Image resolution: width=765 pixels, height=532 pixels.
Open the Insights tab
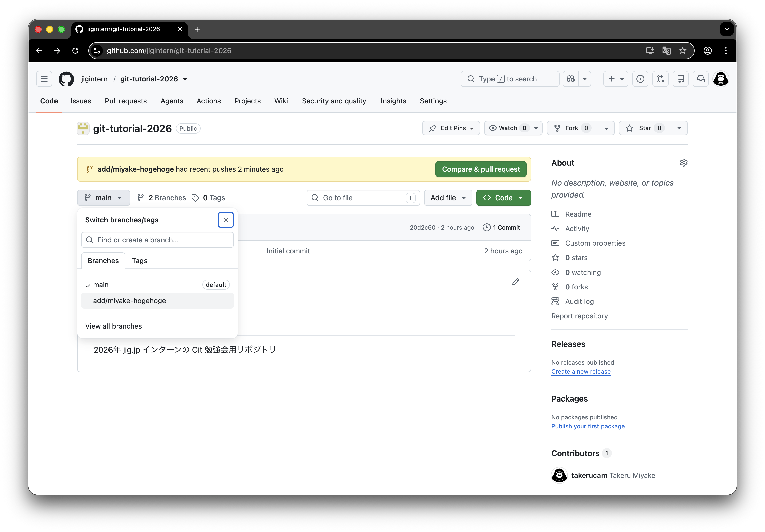coord(393,101)
